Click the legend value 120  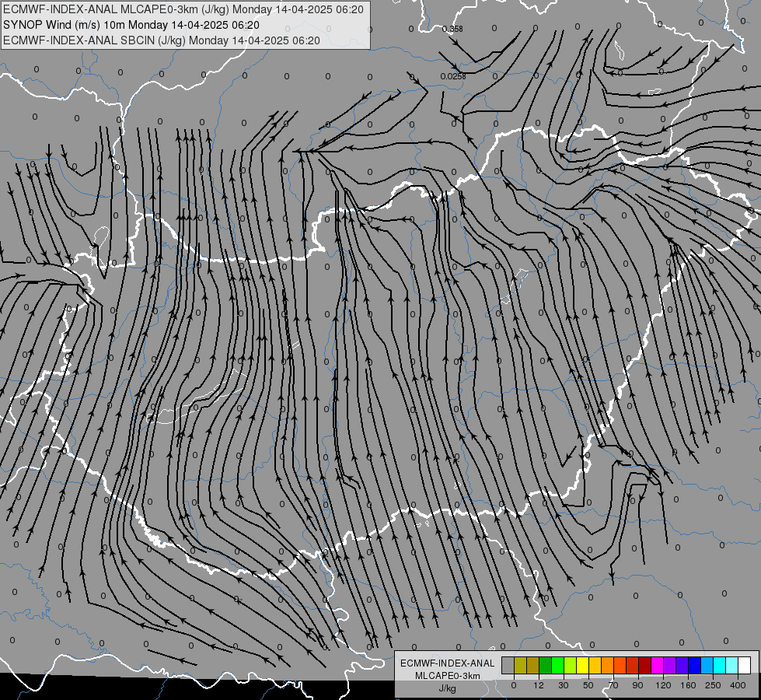[x=664, y=685]
